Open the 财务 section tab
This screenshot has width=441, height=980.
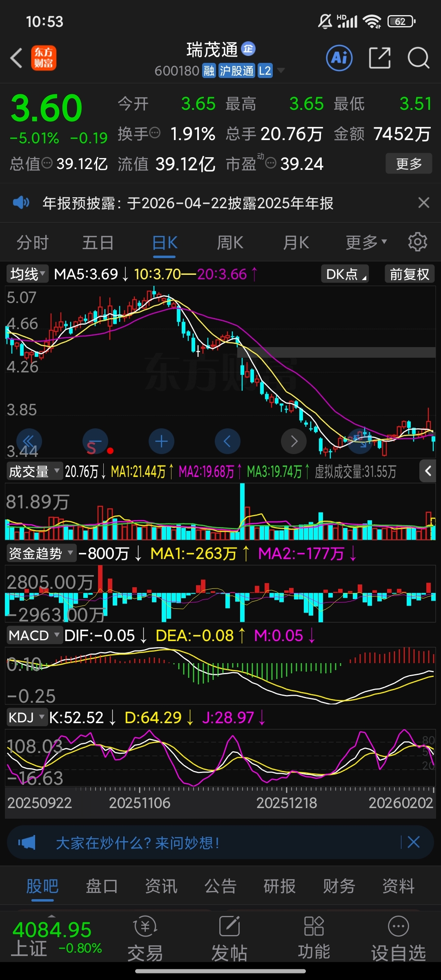click(x=339, y=886)
